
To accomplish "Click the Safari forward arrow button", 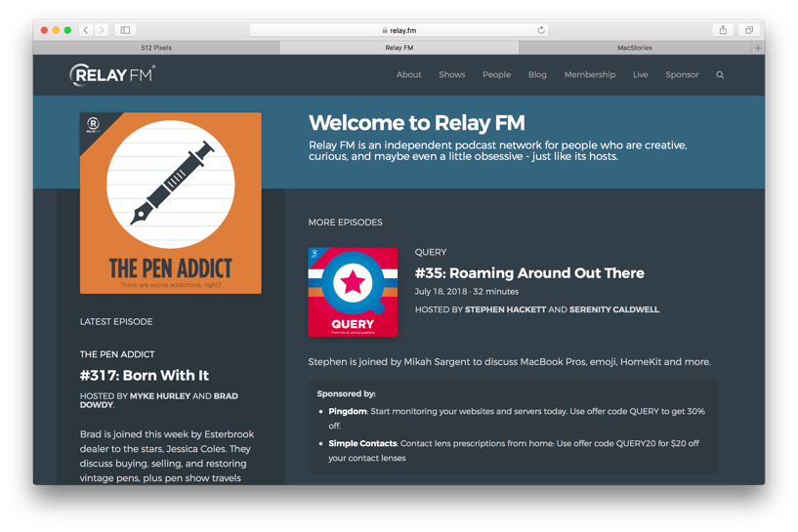I will 102,30.
